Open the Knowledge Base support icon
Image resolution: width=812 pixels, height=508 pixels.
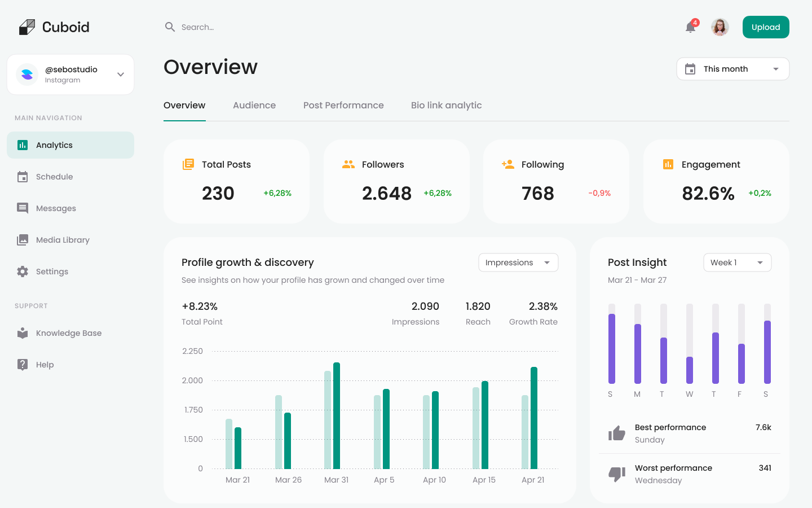(23, 332)
